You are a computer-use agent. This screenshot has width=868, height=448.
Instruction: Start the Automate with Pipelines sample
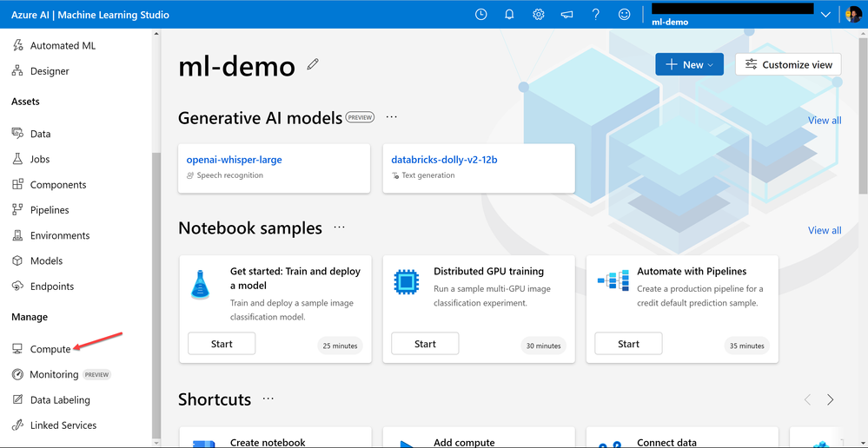coord(628,344)
